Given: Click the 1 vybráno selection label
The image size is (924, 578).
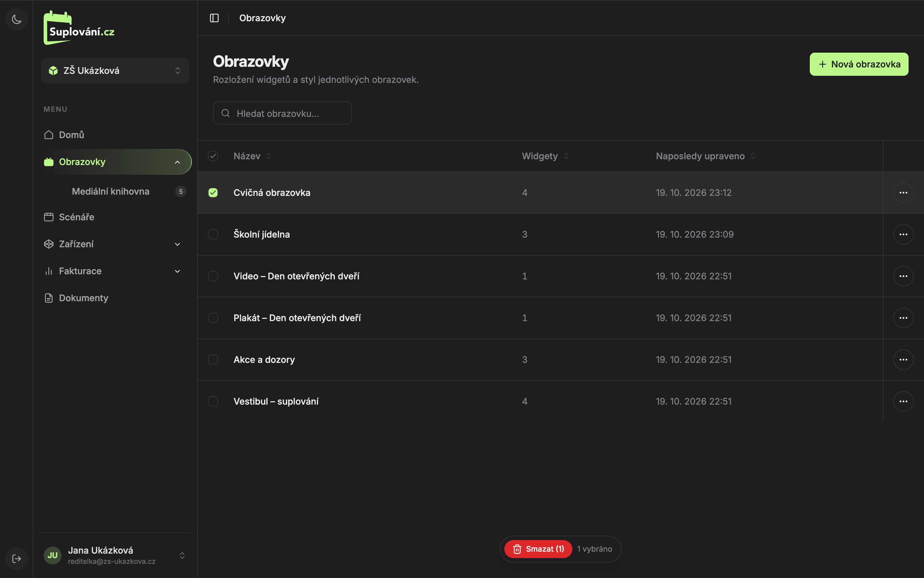Looking at the screenshot, I should (595, 549).
